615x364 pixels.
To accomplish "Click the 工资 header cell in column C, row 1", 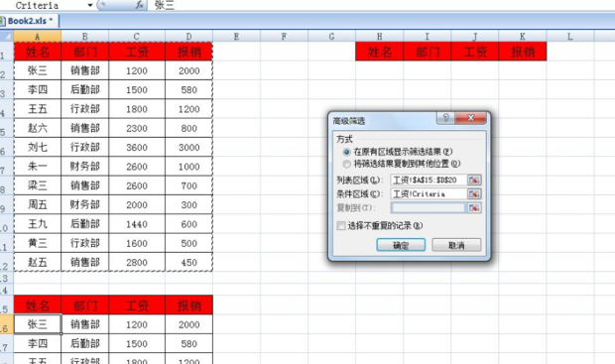I will tap(137, 52).
